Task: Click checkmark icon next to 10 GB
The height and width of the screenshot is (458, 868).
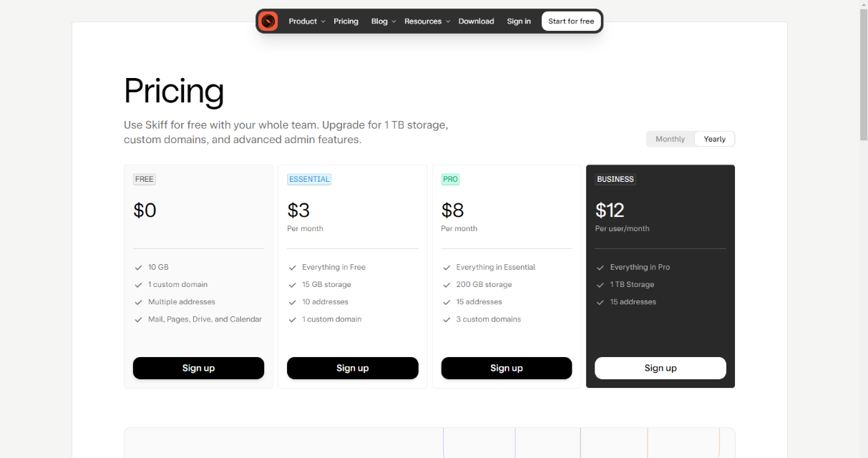Action: click(x=139, y=268)
